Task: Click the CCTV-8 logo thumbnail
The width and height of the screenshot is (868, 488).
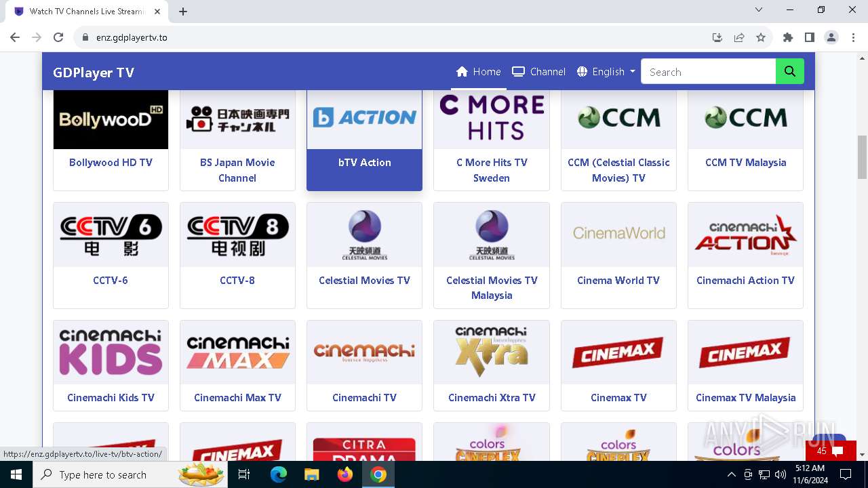Action: [x=237, y=235]
